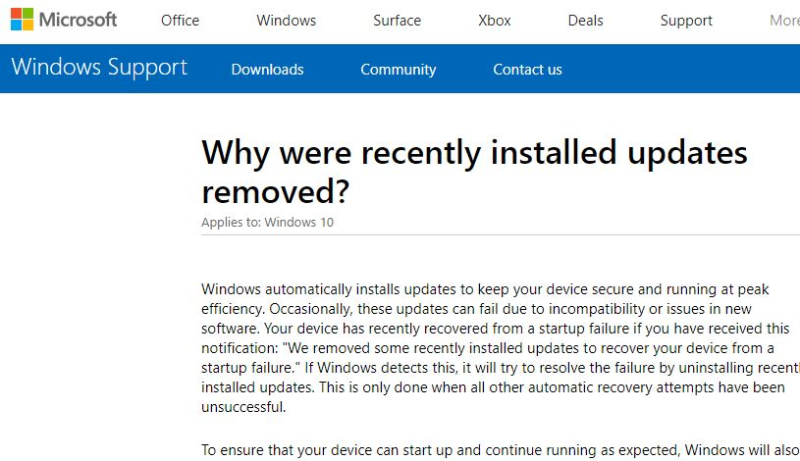Go to the Windows top navigation link
This screenshot has height=461, width=800.
point(286,20)
